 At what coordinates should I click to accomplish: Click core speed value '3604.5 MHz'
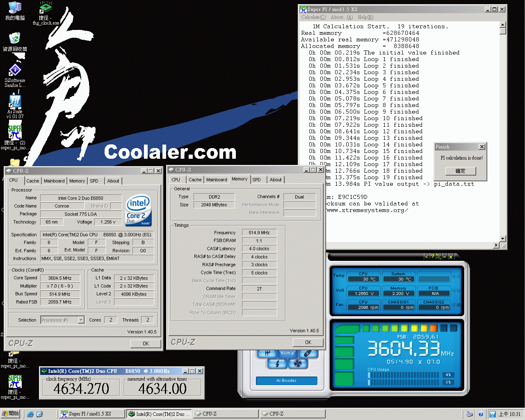(60, 278)
